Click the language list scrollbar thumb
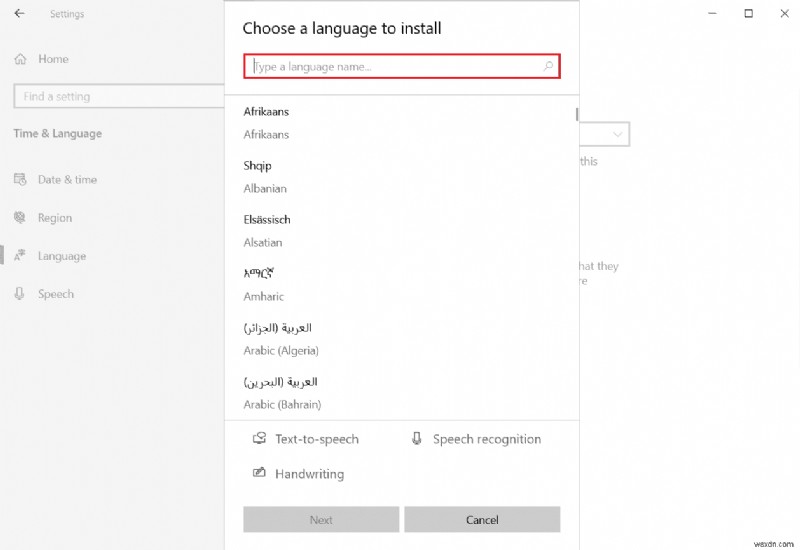 click(577, 114)
